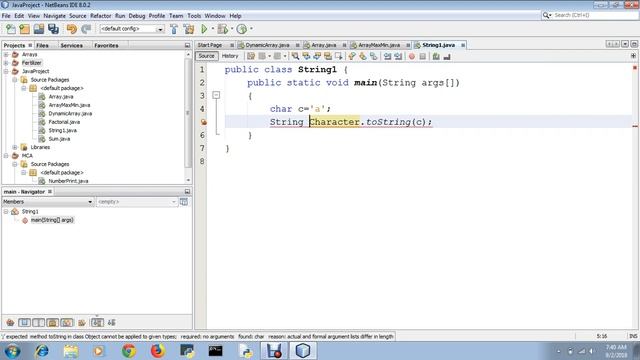Expand the Arrays project node
The width and height of the screenshot is (640, 360).
pos(6,54)
